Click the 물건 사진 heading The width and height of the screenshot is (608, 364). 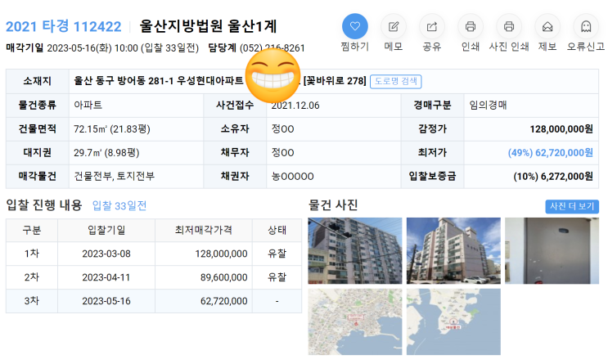pyautogui.click(x=333, y=205)
